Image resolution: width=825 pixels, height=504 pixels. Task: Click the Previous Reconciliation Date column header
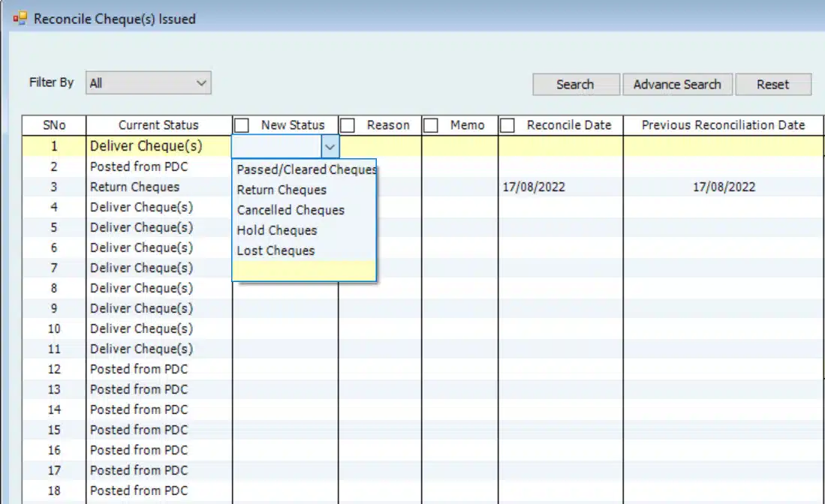pos(723,125)
